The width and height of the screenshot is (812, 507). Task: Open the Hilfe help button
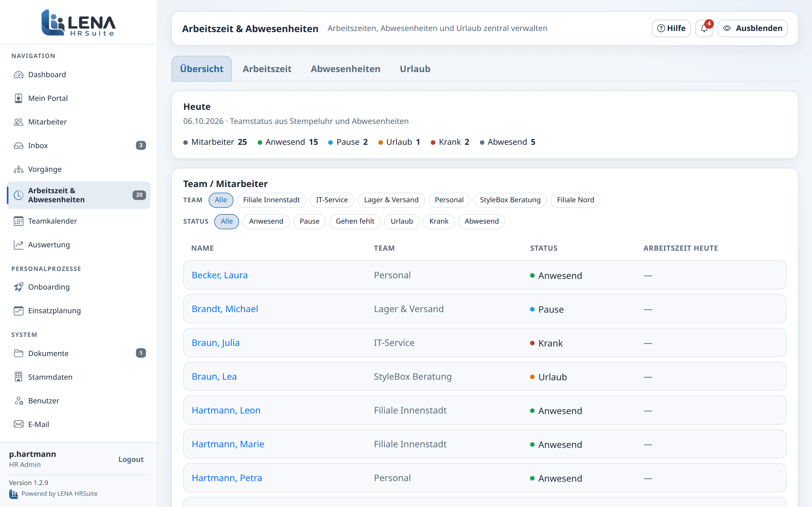click(x=671, y=28)
